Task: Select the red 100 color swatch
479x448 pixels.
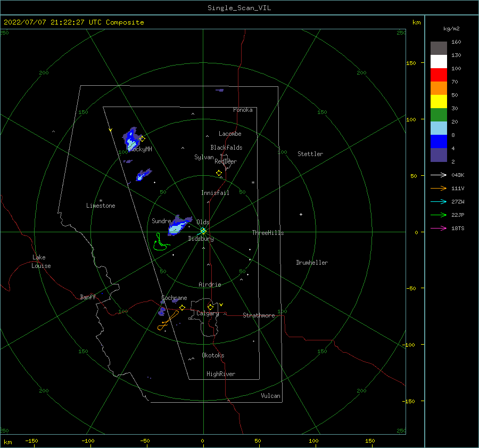Action: pos(439,75)
